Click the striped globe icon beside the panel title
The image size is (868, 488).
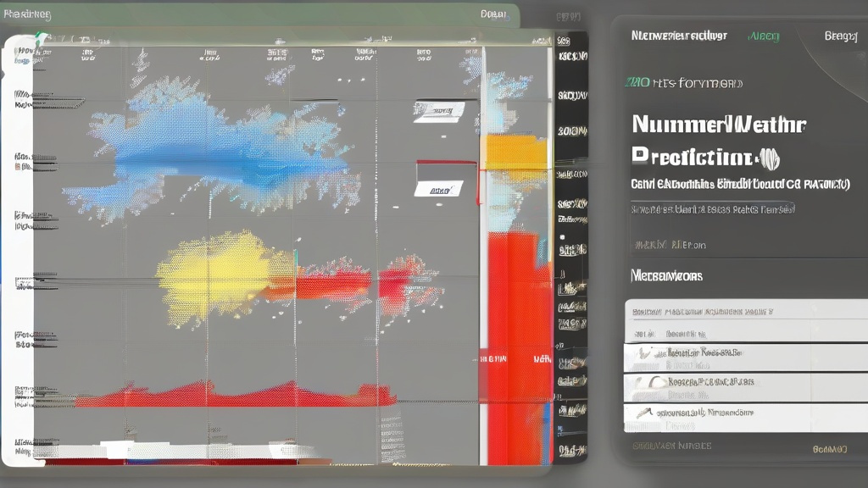(770, 158)
